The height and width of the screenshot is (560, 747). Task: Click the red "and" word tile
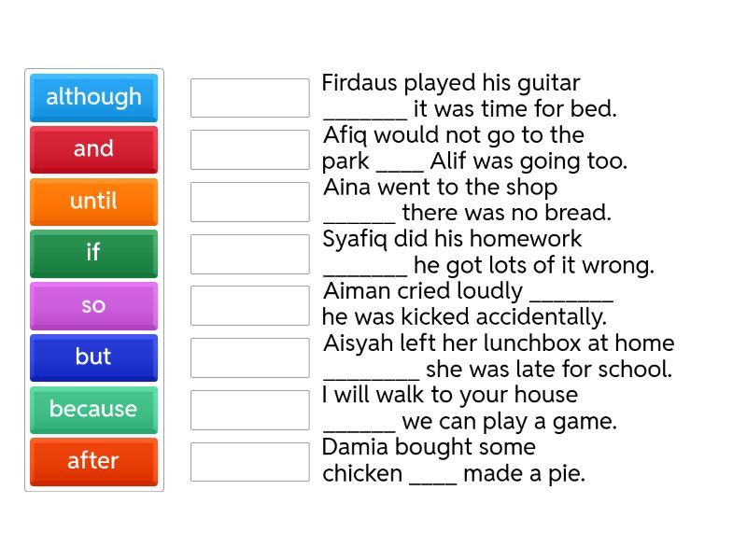click(93, 149)
